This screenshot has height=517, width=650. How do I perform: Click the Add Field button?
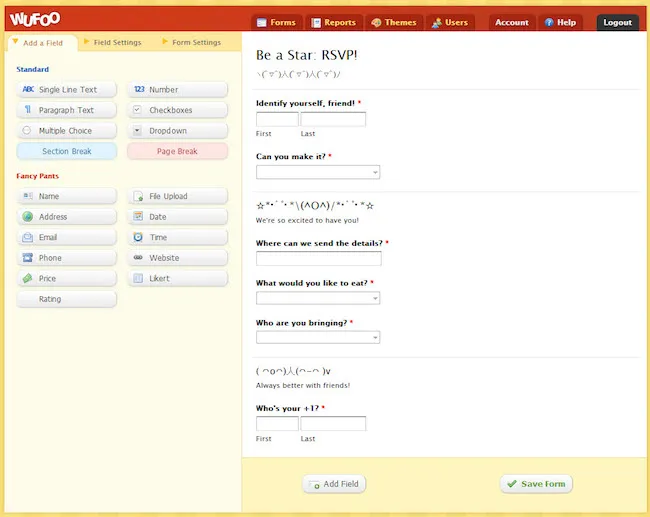[x=334, y=484]
